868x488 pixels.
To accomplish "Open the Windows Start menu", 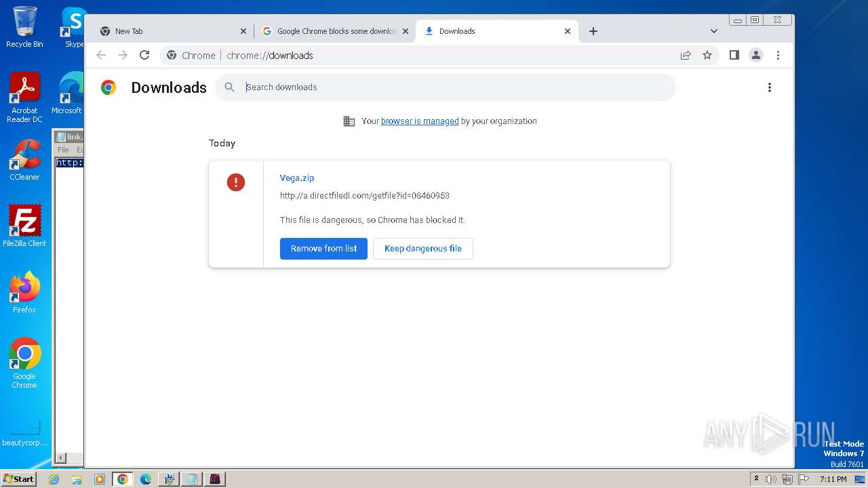I will pos(18,479).
